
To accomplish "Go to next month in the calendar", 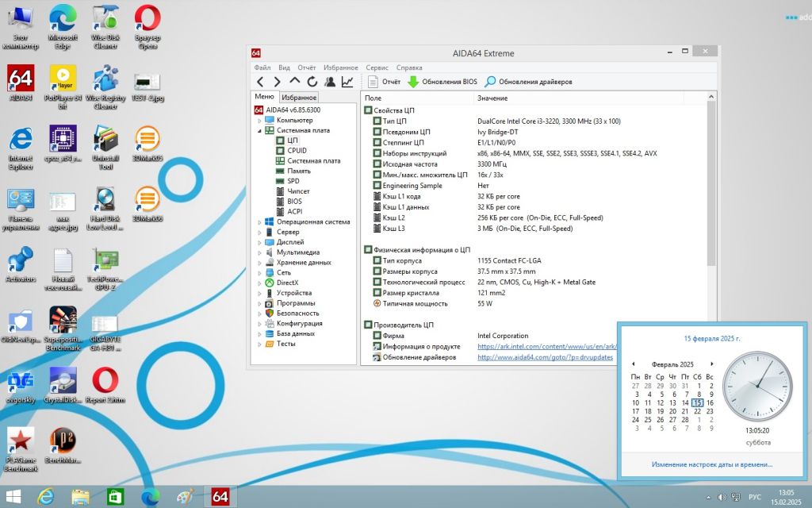I will (712, 364).
